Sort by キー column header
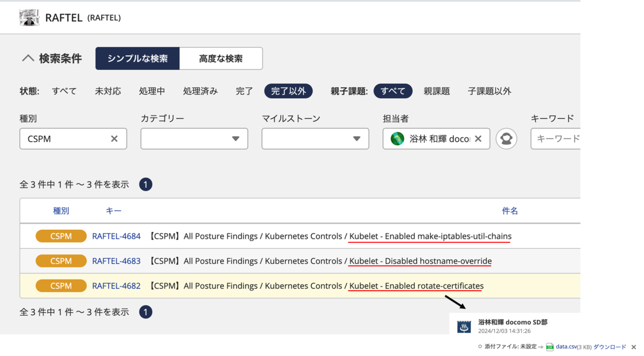This screenshot has height=356, width=644. [x=113, y=211]
